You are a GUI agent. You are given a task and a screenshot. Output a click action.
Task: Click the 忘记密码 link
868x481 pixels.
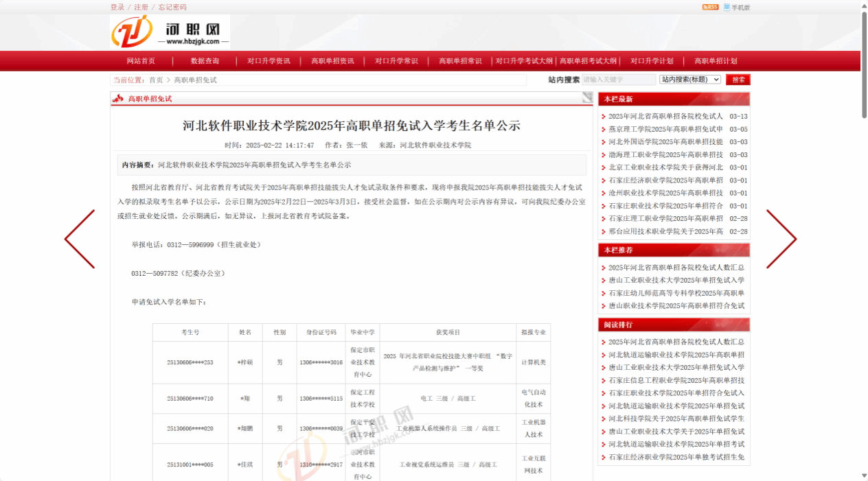click(x=172, y=7)
